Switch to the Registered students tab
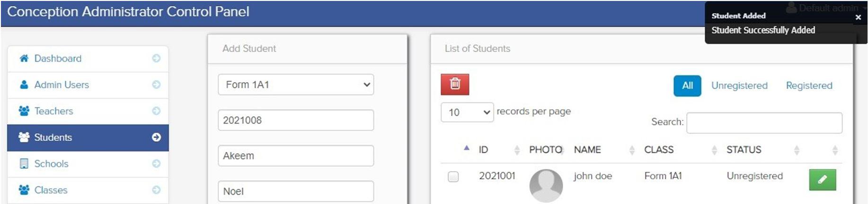The width and height of the screenshot is (868, 204). (x=809, y=86)
